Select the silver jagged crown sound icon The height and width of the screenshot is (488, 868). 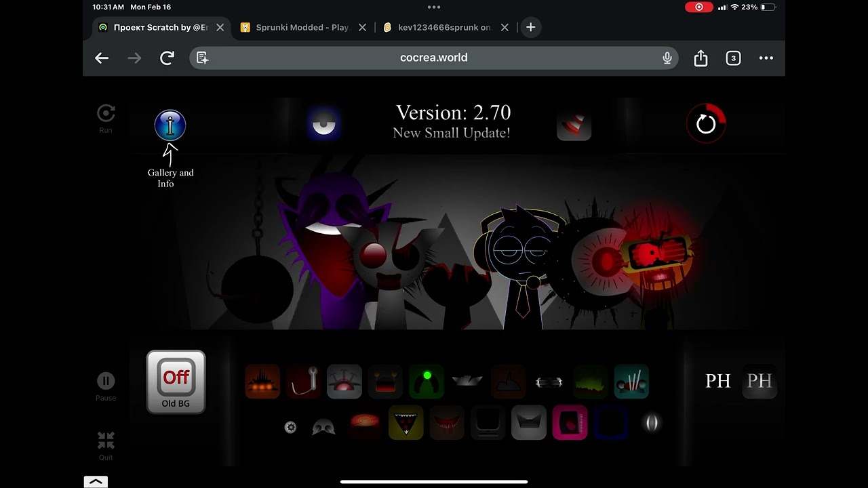[x=467, y=382]
